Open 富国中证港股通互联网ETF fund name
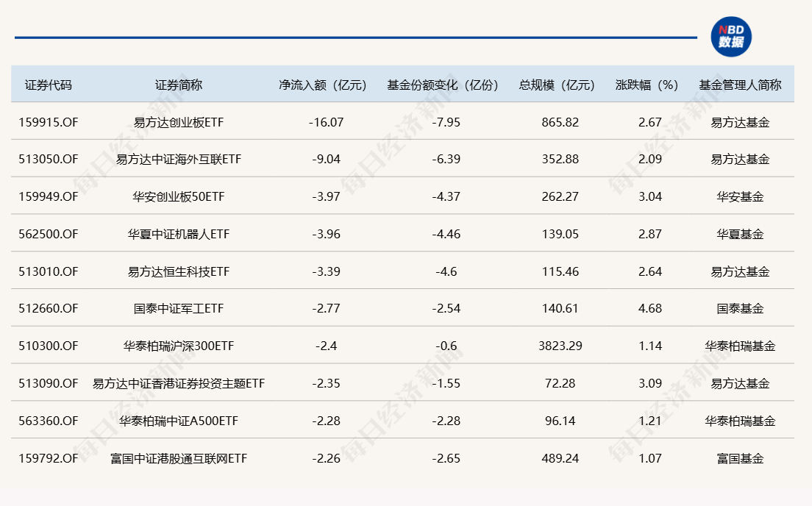The width and height of the screenshot is (812, 506). [178, 459]
